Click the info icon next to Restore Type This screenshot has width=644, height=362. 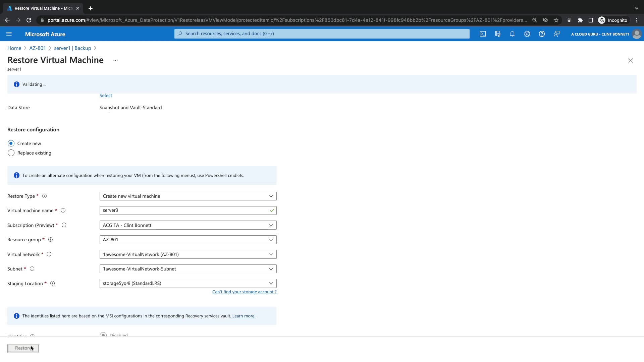pos(44,196)
